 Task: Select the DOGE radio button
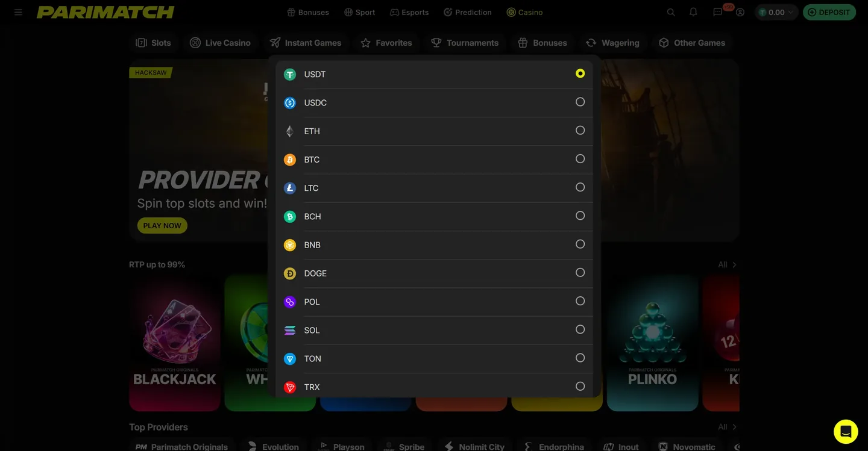[x=580, y=273]
